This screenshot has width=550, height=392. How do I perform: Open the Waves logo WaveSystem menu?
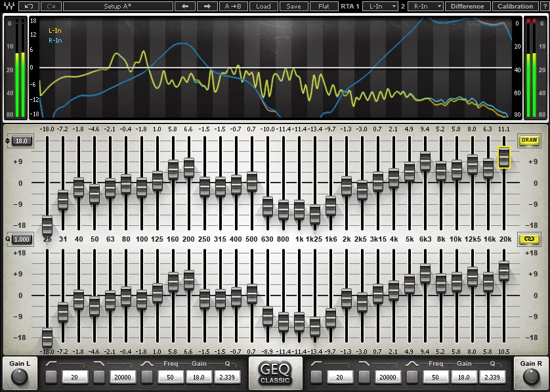coord(9,6)
